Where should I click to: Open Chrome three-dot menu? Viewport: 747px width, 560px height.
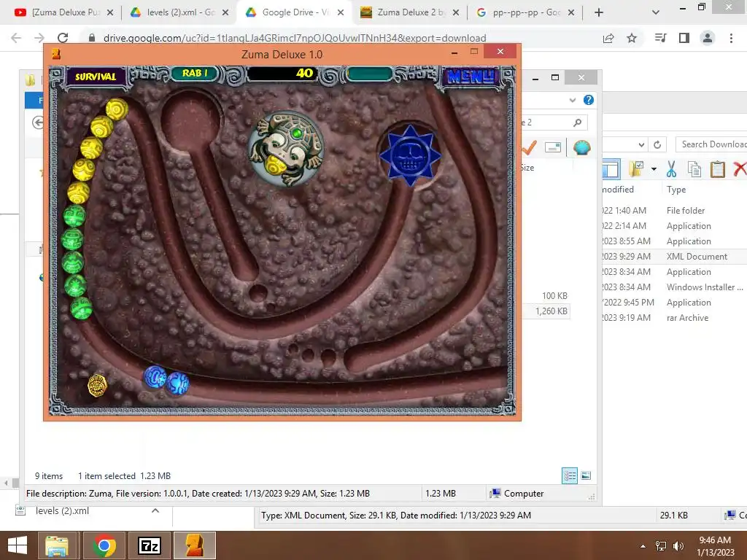point(731,38)
